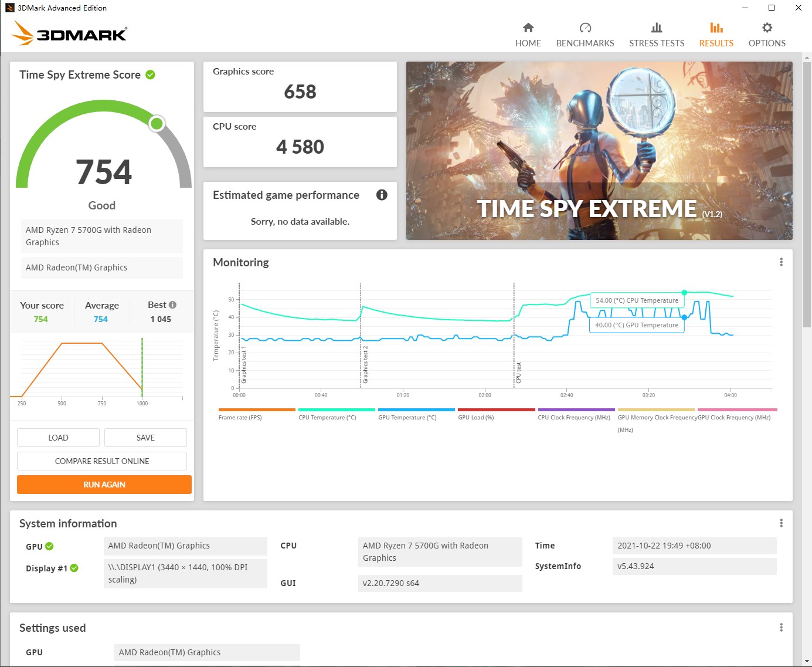The width and height of the screenshot is (812, 667).
Task: Click the vertical scrollbar thumb
Action: [807, 195]
